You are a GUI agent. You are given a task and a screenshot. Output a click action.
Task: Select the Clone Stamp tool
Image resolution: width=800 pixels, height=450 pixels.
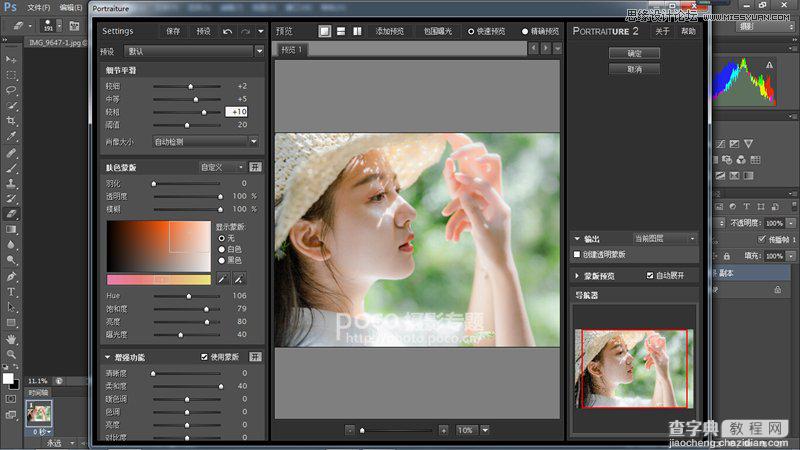pos(11,183)
